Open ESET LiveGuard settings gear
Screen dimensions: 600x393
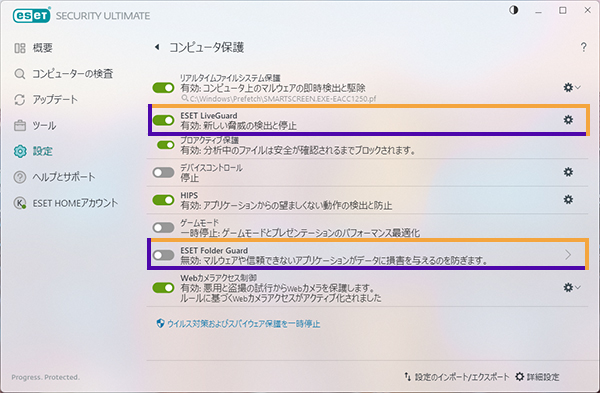pos(568,120)
